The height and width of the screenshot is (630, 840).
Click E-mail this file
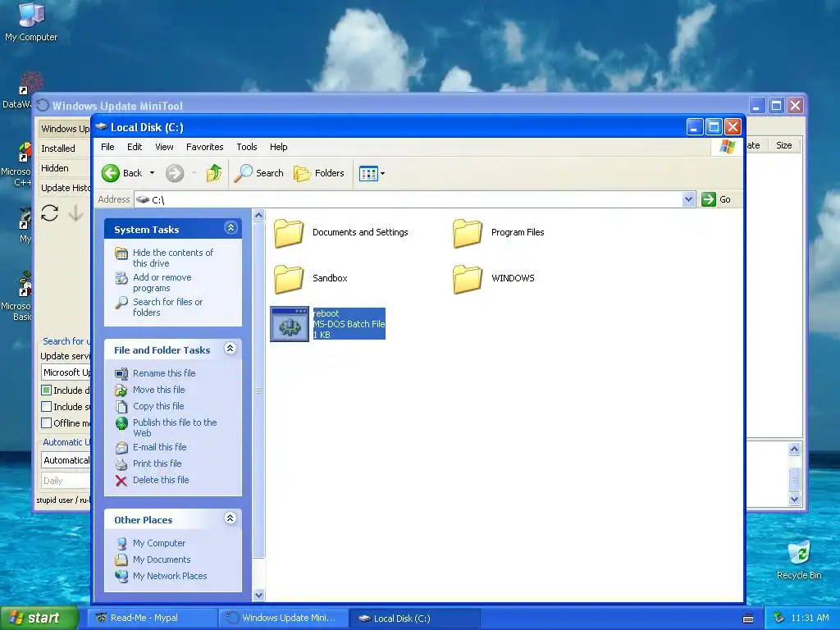pyautogui.click(x=160, y=447)
